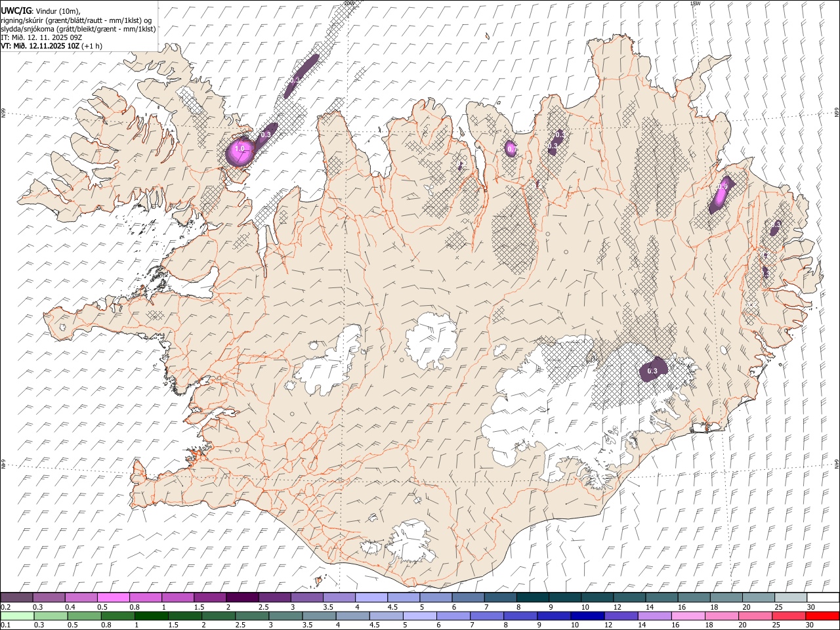Select pale green bottom swatch from 0.1 to 0.3
Viewport: 840px width, 630px height.
point(17,616)
